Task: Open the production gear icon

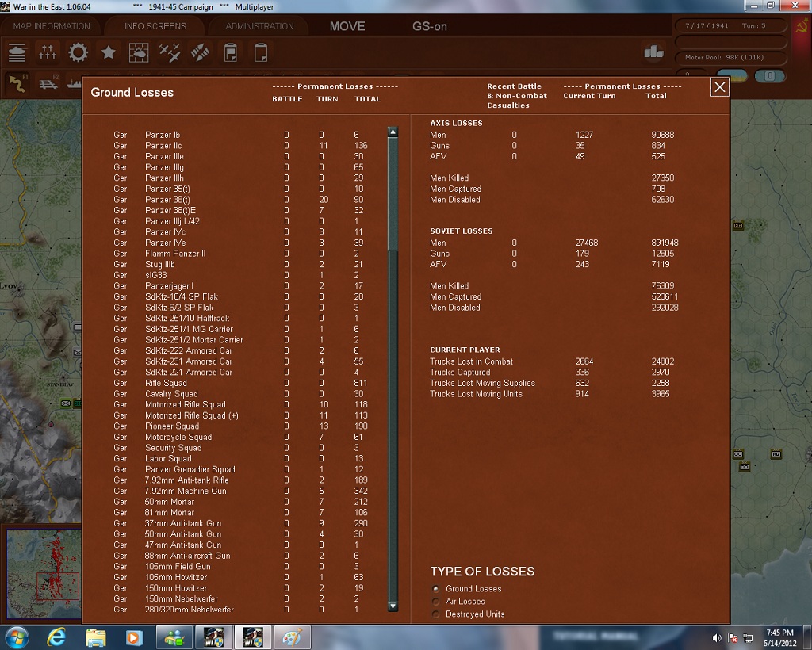Action: click(x=79, y=52)
